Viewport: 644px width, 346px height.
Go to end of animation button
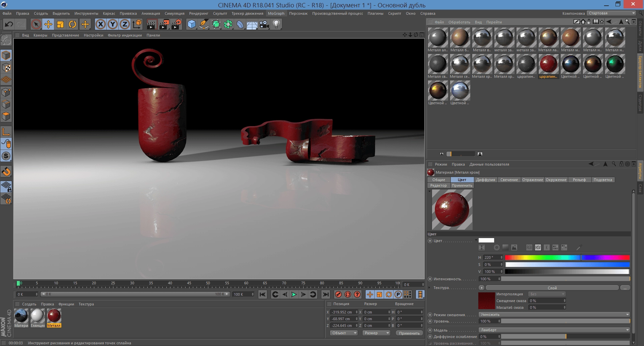pyautogui.click(x=325, y=294)
